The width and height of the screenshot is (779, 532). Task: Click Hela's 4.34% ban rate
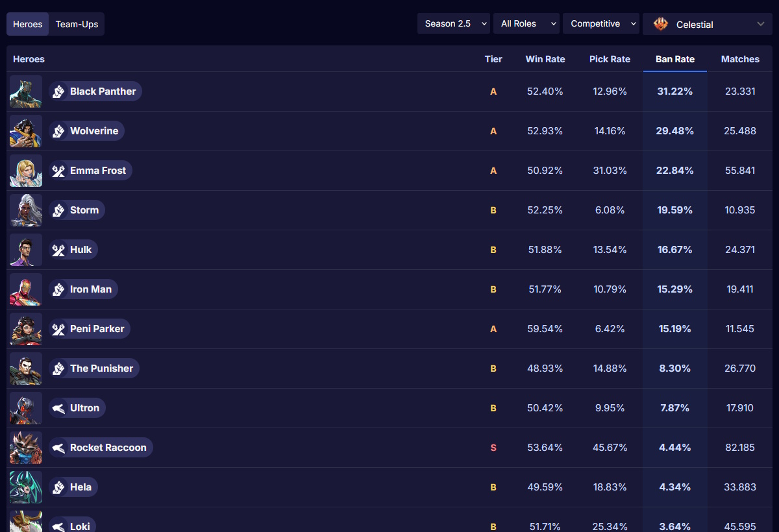[675, 487]
